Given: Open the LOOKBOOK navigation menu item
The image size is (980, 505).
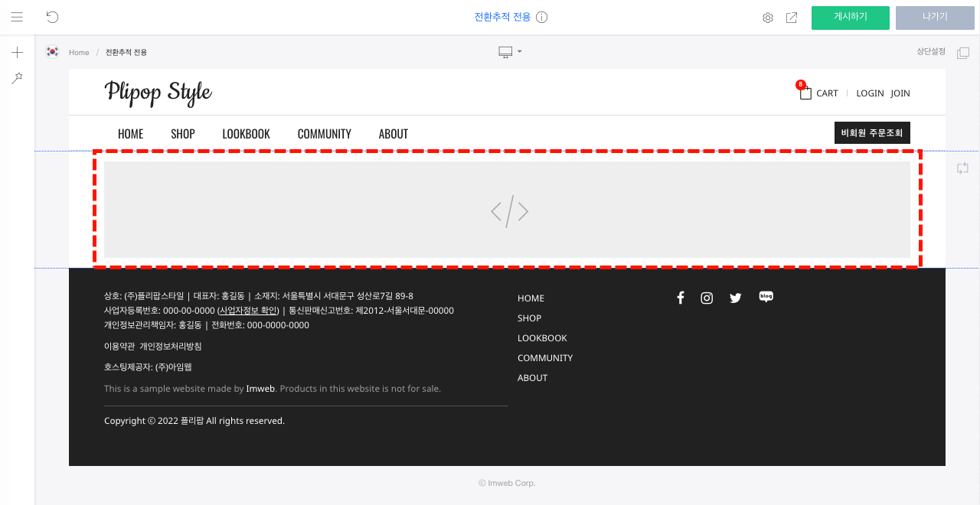Looking at the screenshot, I should click(246, 134).
